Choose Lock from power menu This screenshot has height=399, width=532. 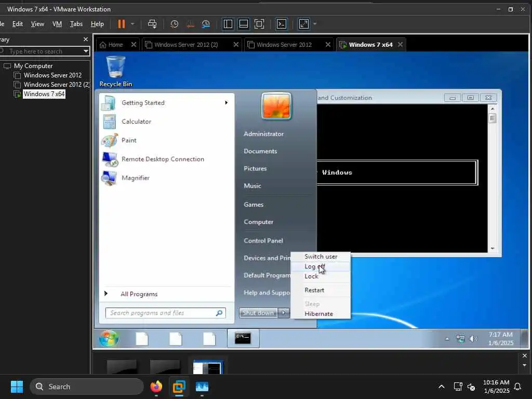tap(321, 276)
